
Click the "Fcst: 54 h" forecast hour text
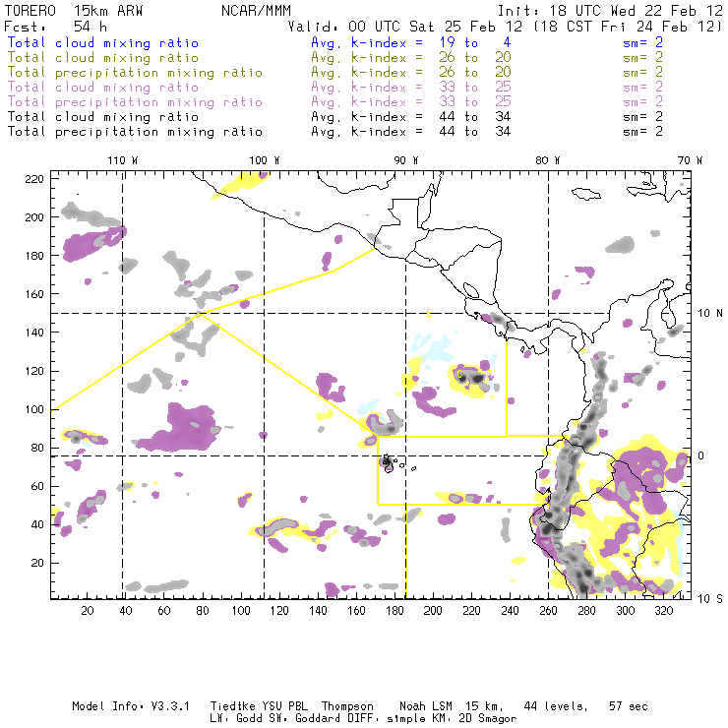click(x=55, y=27)
